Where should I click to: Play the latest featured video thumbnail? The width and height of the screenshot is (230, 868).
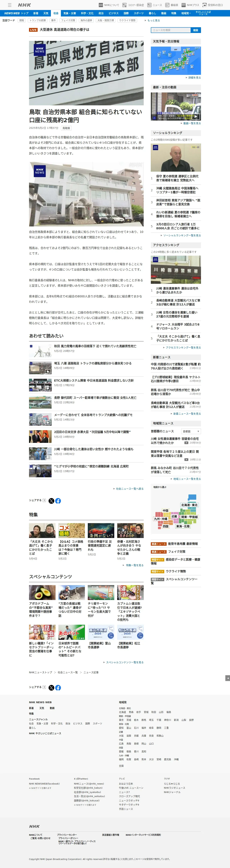pos(176,106)
